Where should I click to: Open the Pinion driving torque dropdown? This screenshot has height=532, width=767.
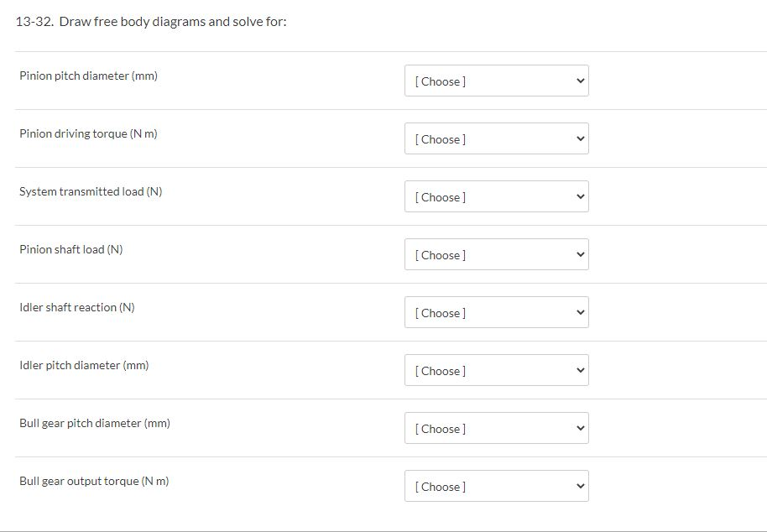pyautogui.click(x=497, y=138)
